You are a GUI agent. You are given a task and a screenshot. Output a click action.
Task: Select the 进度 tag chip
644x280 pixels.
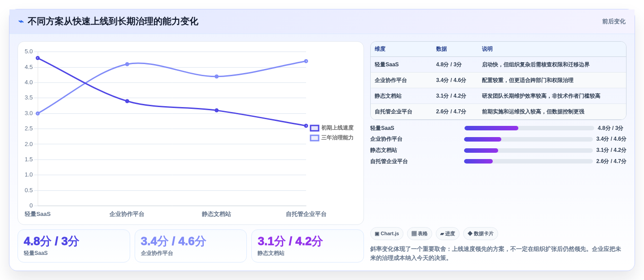447,234
